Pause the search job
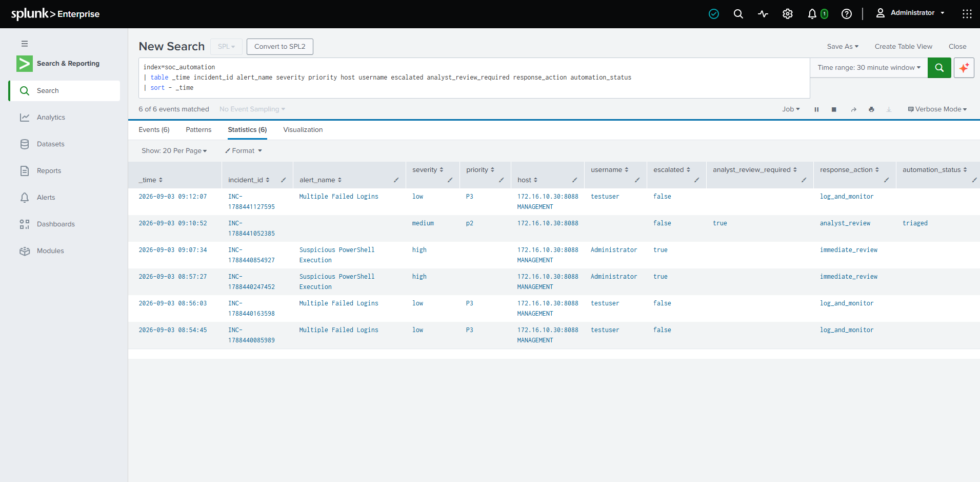This screenshot has width=980, height=482. coord(816,109)
